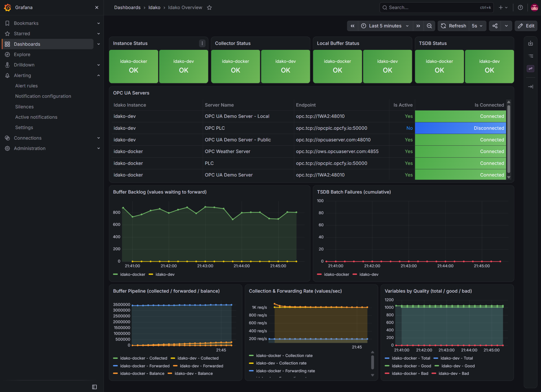Viewport: 541px width, 392px height.
Task: Star the Idako Overview dashboard
Action: [x=209, y=7]
